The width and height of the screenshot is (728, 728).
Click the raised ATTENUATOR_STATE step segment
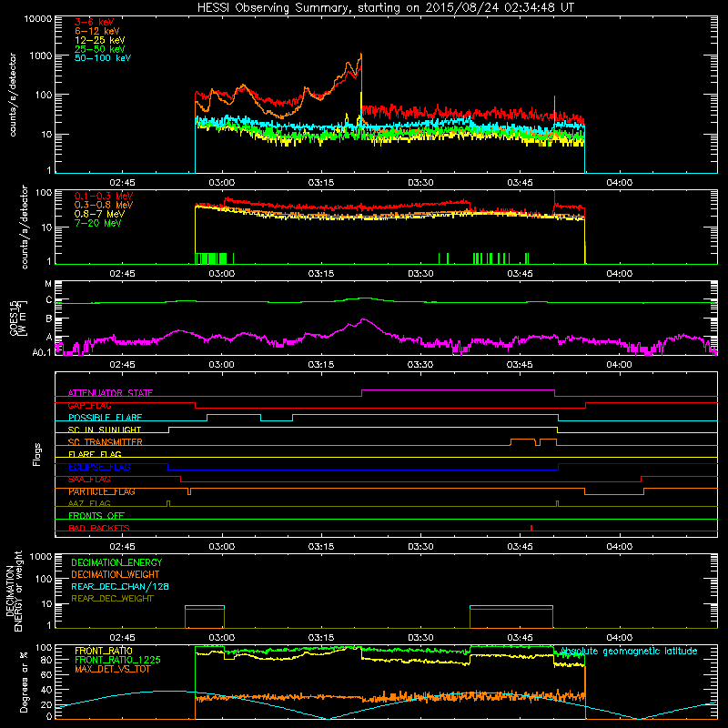[458, 390]
